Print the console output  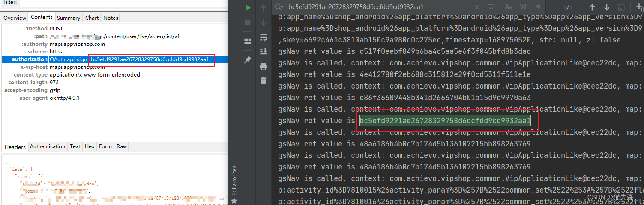coord(263,66)
